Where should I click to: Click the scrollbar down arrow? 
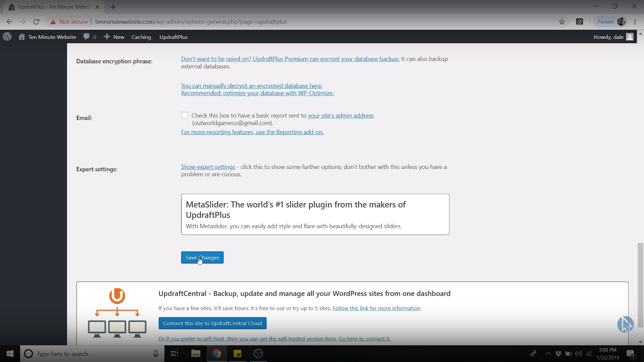640,342
